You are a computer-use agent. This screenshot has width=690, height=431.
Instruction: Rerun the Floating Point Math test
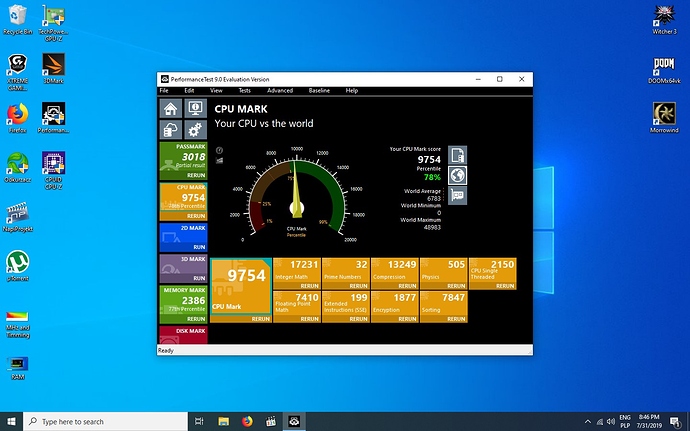309,319
